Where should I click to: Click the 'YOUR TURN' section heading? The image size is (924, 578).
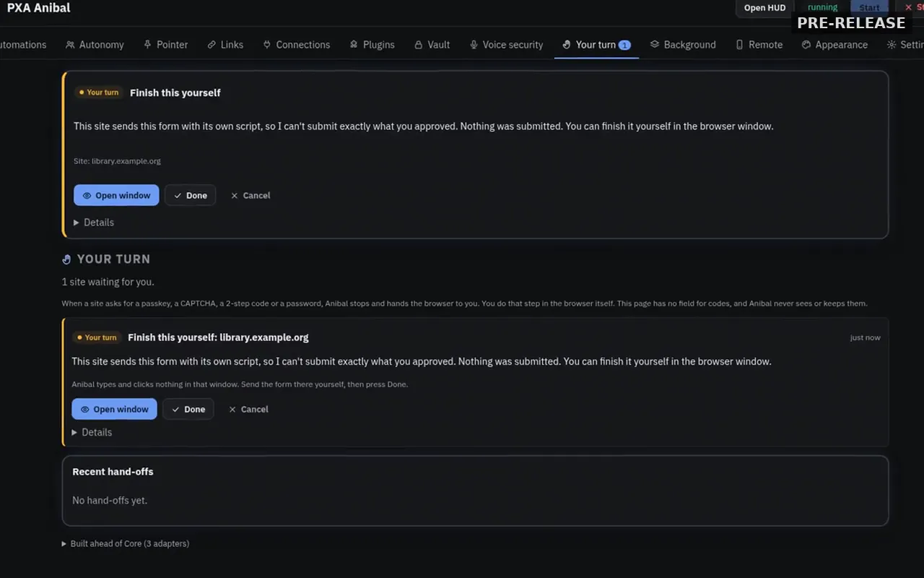point(113,259)
